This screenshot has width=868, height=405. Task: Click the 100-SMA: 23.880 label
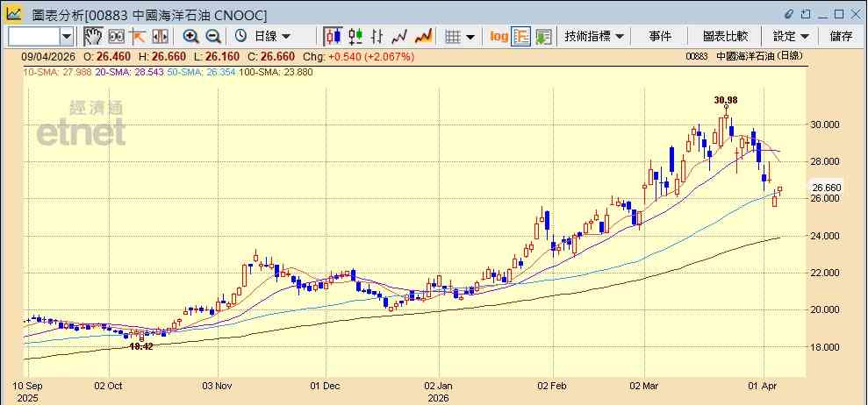tap(275, 72)
